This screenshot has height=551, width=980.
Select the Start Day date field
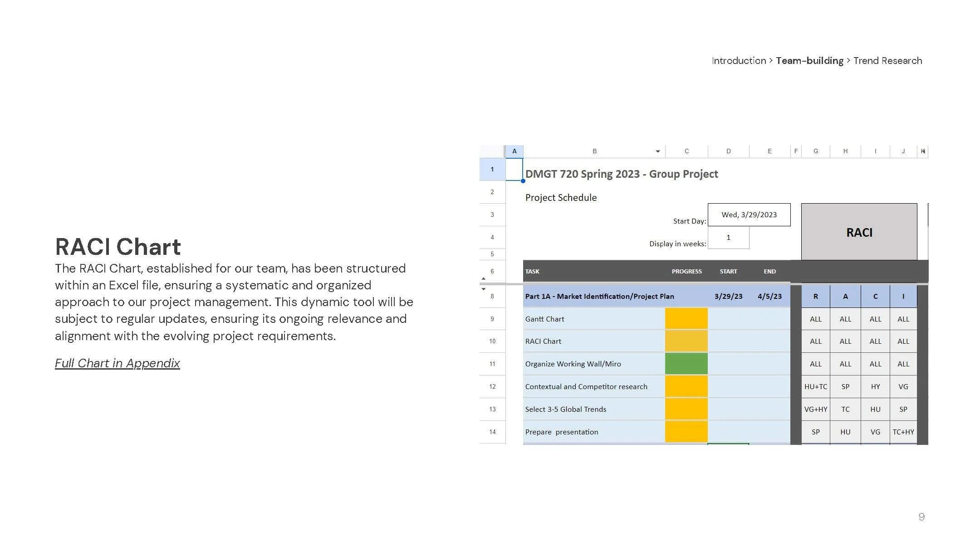coord(749,215)
